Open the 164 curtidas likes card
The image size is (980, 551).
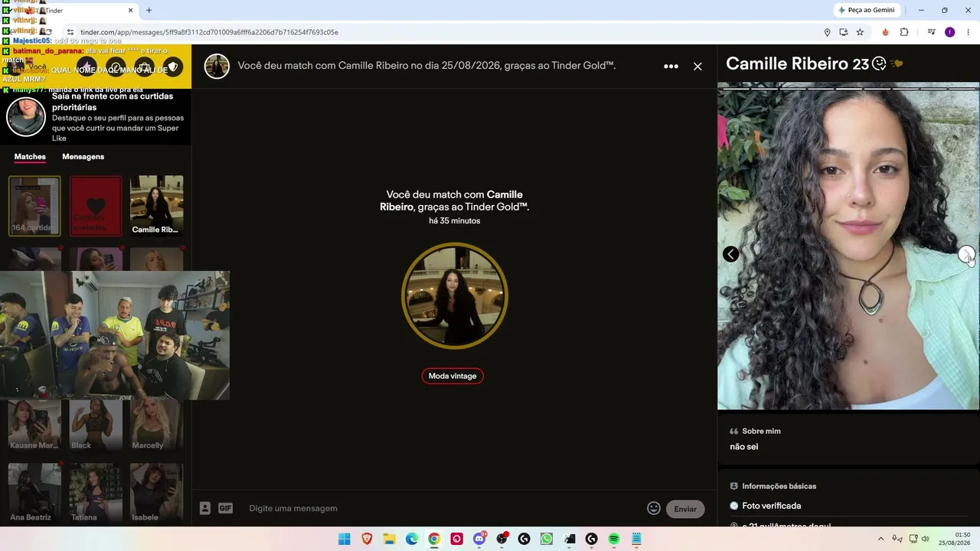pyautogui.click(x=34, y=206)
